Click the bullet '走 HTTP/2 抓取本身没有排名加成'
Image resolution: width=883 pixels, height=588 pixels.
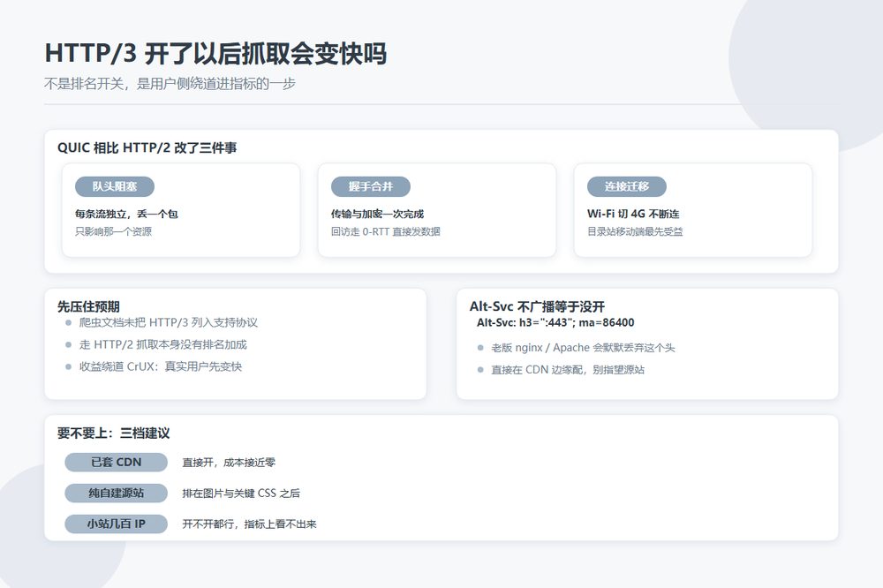pos(162,344)
